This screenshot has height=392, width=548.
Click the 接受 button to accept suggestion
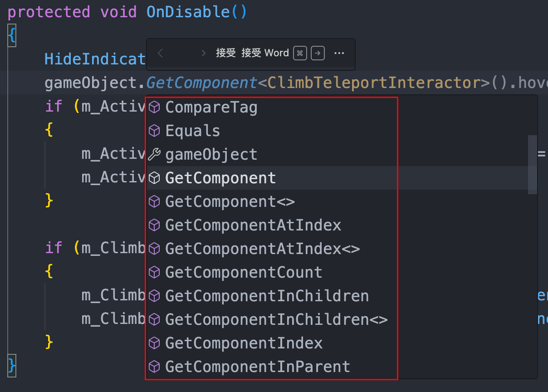[x=225, y=53]
